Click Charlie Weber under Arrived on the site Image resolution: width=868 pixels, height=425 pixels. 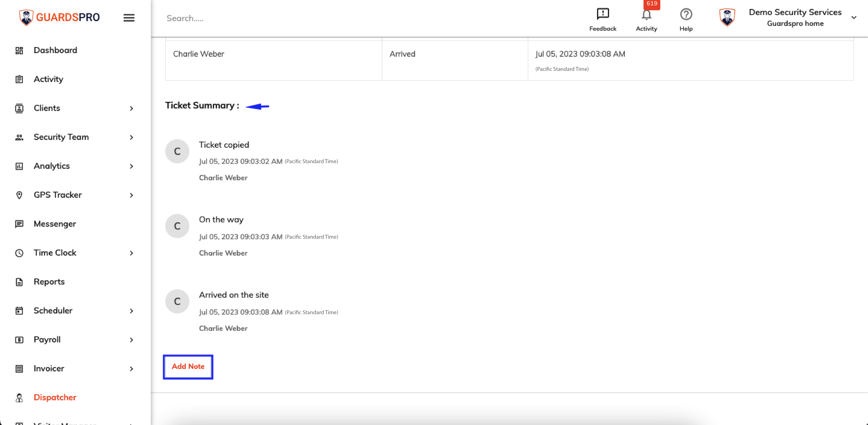[x=223, y=329]
